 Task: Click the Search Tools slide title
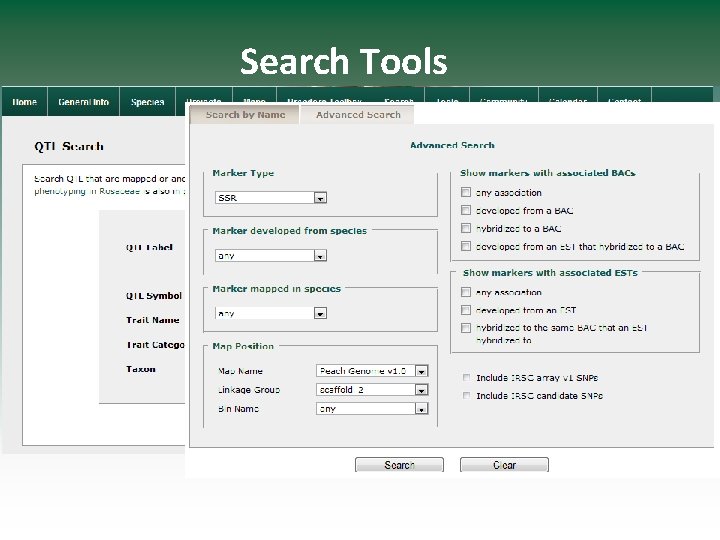tap(343, 61)
